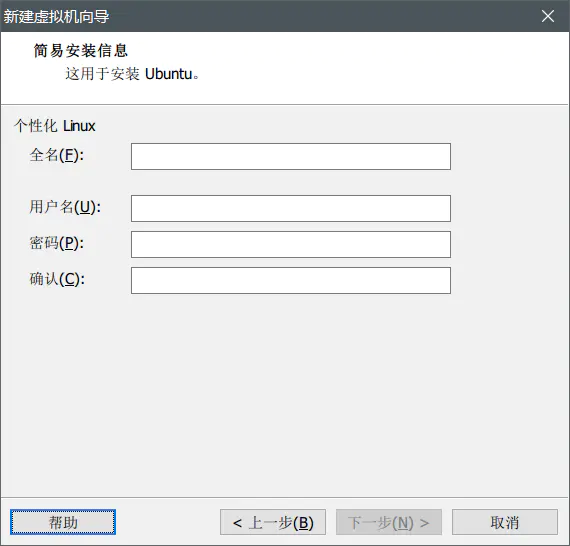
Task: Click the 确认 confirm password field
Action: [x=291, y=280]
